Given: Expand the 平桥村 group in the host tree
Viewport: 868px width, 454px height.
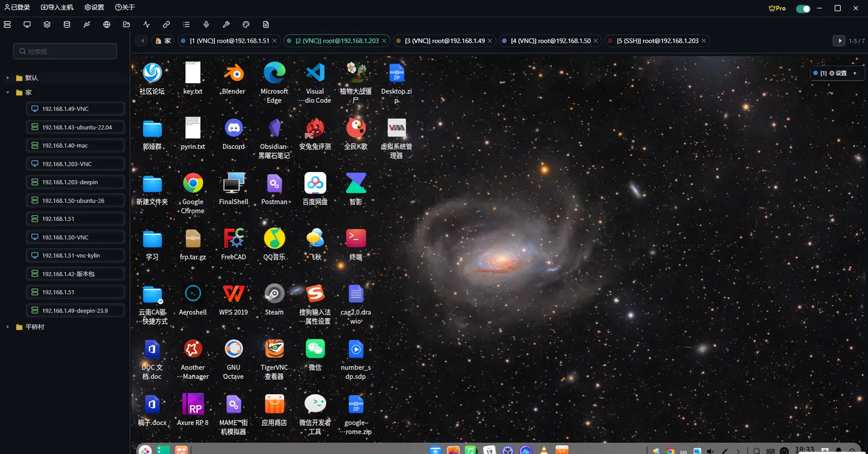Looking at the screenshot, I should point(8,327).
